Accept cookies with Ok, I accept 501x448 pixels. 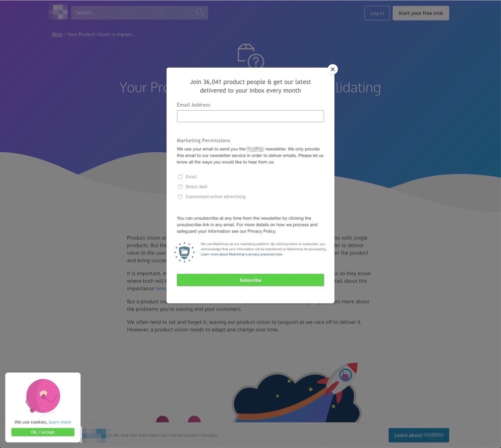pos(43,432)
